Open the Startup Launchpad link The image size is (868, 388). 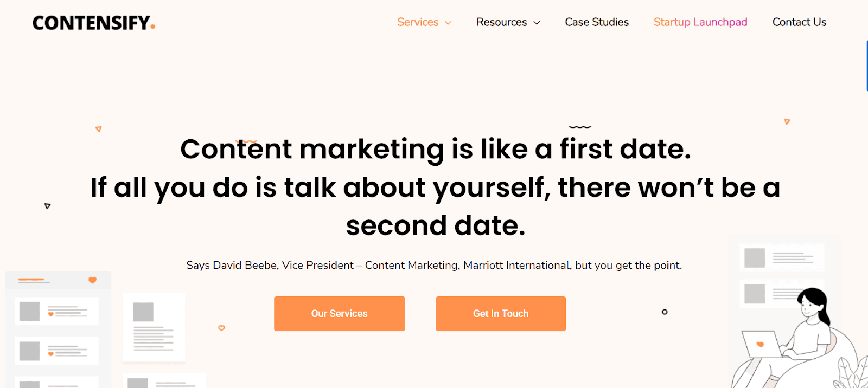tap(700, 22)
